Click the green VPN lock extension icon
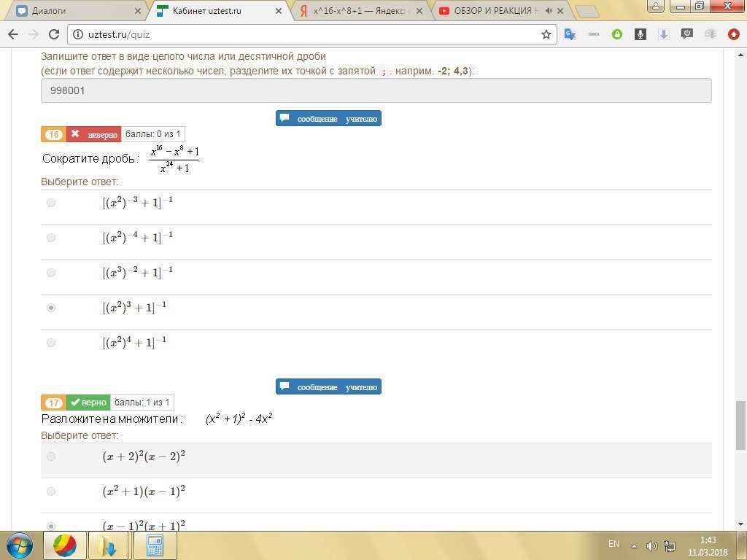This screenshot has height=560, width=747. pos(617,34)
